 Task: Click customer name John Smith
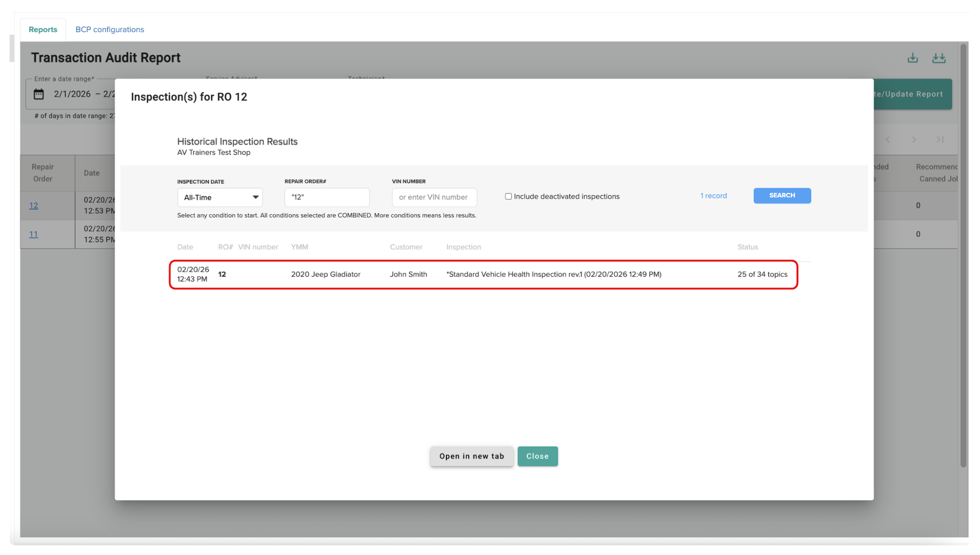(x=408, y=274)
